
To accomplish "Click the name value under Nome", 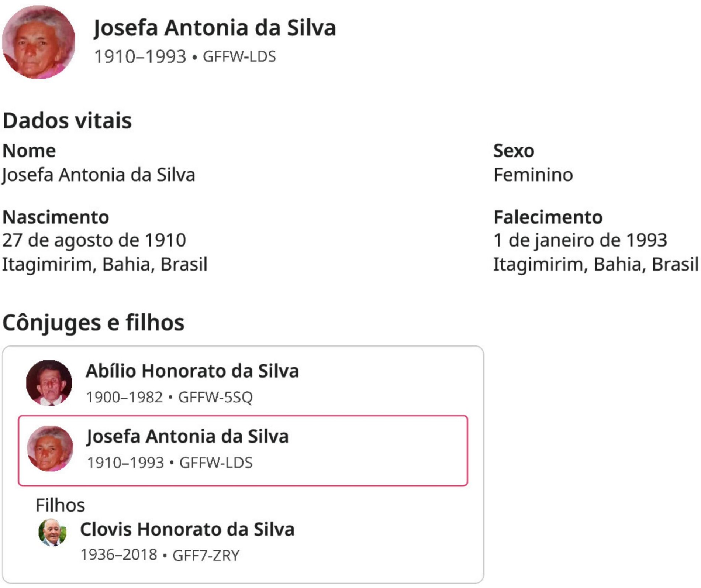I will [x=99, y=175].
